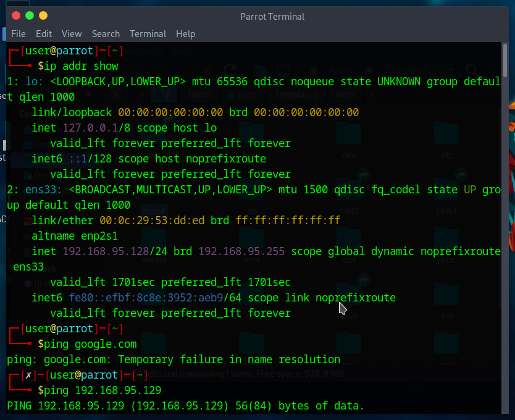
Task: Click the loopback address 127.0.0.1/8
Action: pyautogui.click(x=96, y=128)
